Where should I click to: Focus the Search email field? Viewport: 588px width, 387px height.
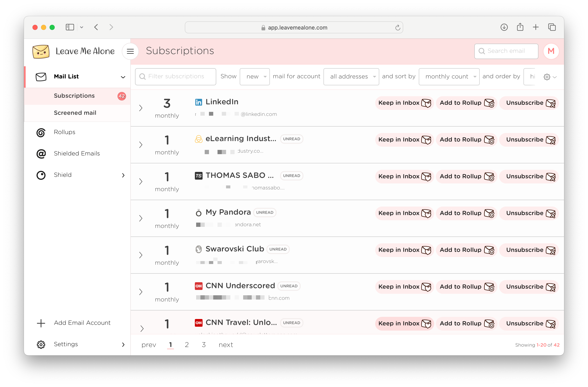506,51
